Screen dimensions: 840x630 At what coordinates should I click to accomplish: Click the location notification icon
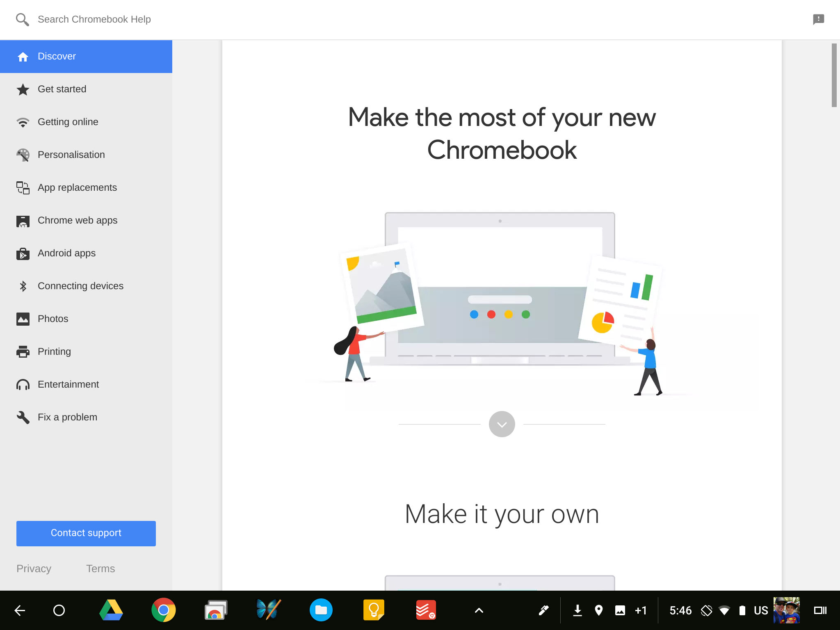point(599,611)
